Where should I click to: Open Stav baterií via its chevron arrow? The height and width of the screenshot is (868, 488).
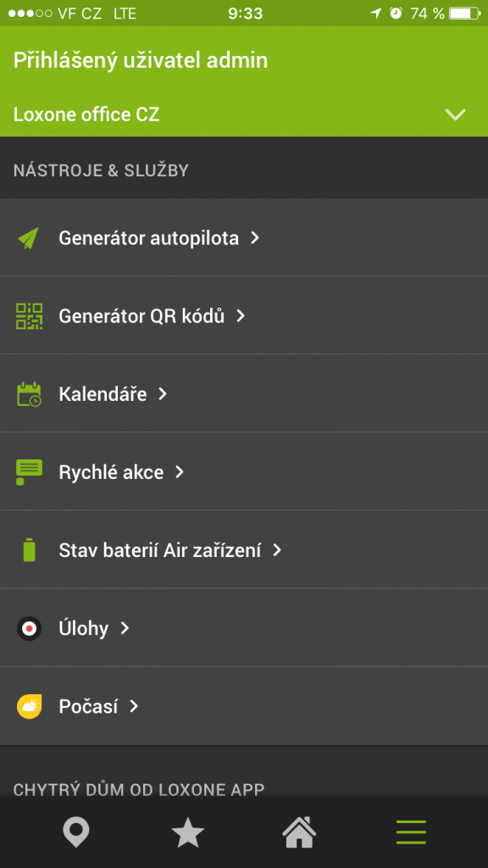(x=276, y=550)
